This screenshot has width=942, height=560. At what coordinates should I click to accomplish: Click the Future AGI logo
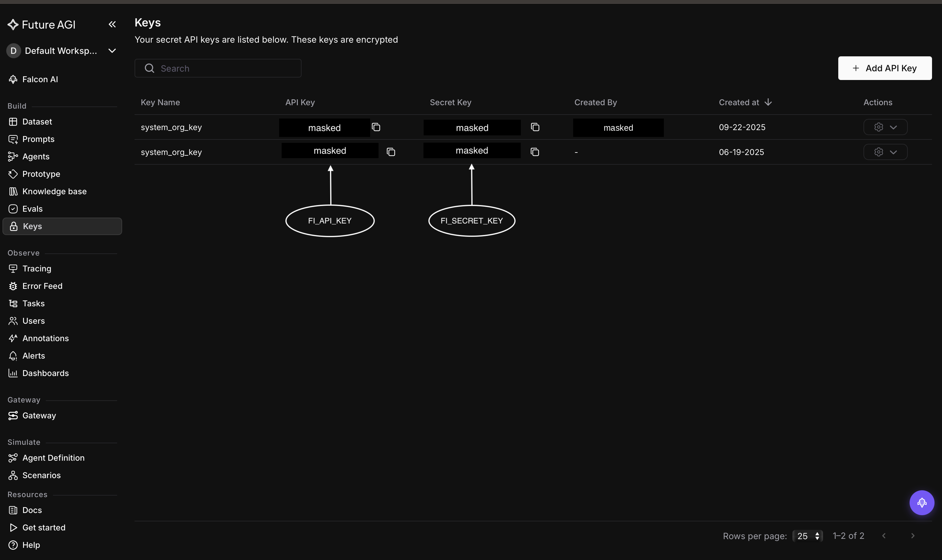point(41,25)
